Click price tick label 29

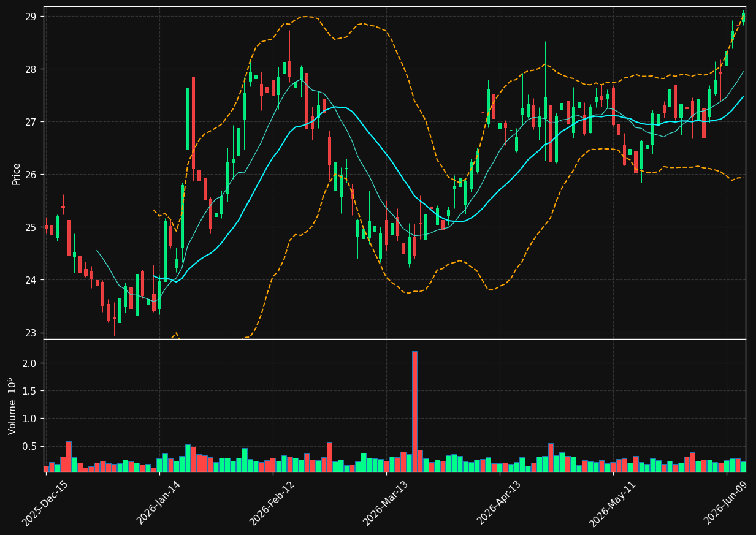31,17
